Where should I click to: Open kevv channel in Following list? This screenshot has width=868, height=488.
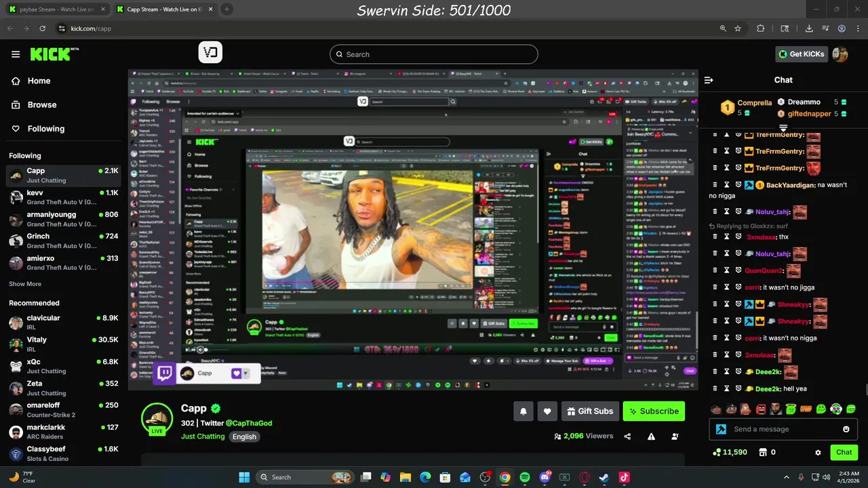(64, 197)
